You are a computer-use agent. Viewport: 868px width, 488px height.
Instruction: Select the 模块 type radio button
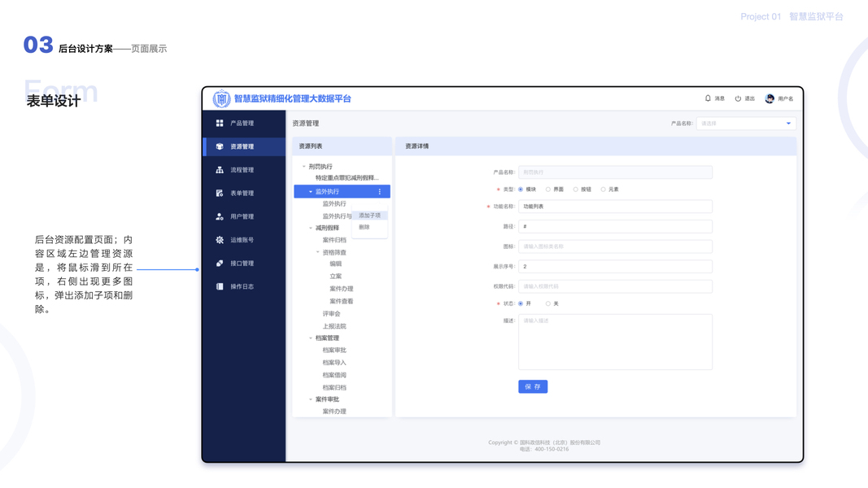(521, 190)
